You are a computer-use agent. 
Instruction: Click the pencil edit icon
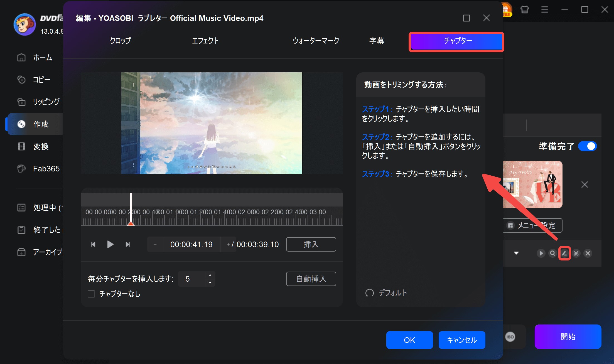click(564, 253)
